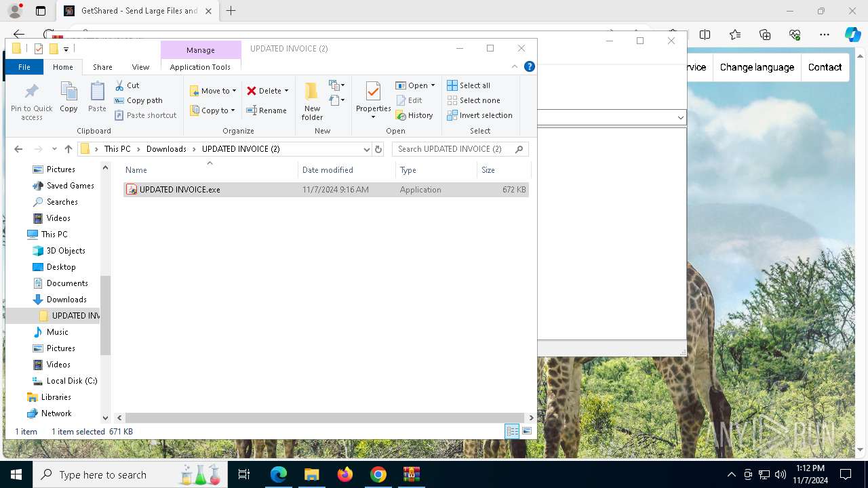Image resolution: width=868 pixels, height=488 pixels.
Task: Select Cut in Clipboard group
Action: (127, 85)
